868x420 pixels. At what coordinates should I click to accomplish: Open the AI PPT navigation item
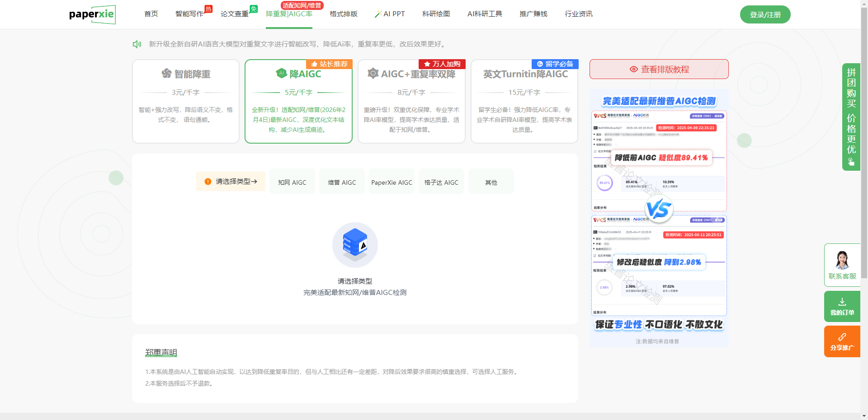[x=390, y=14]
